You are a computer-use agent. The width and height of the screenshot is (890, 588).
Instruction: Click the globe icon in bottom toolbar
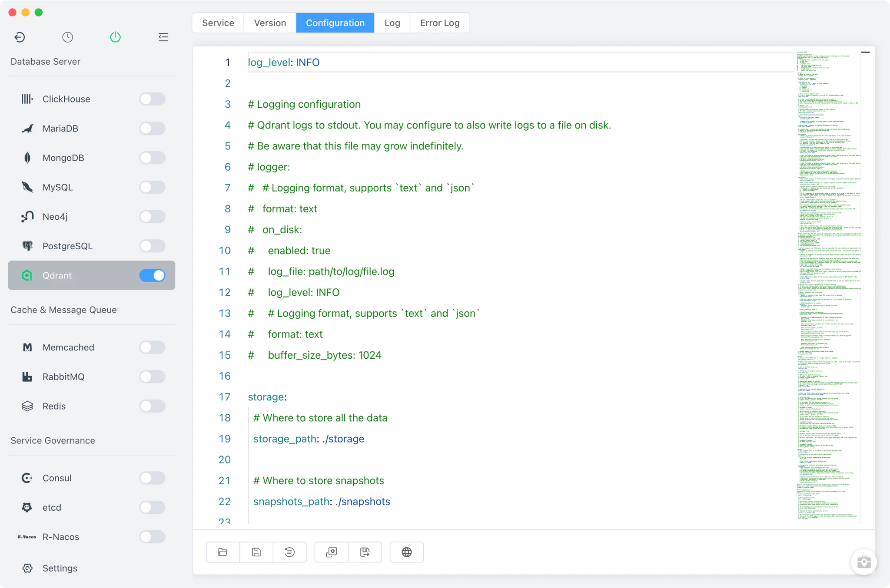click(x=407, y=552)
